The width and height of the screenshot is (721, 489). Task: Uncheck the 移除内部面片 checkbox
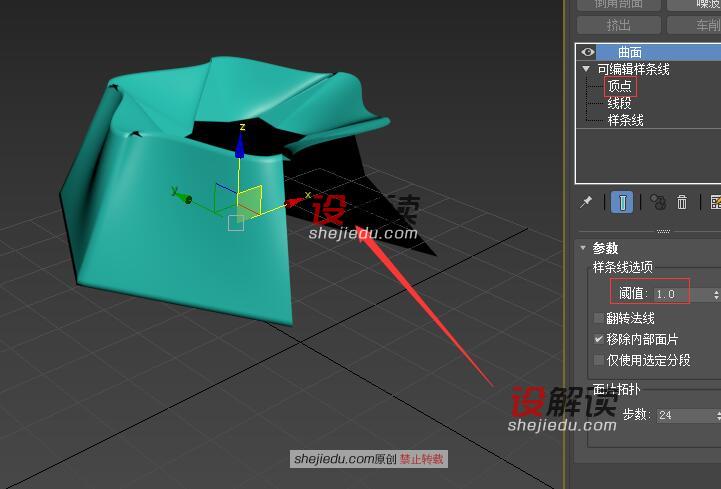(x=599, y=339)
